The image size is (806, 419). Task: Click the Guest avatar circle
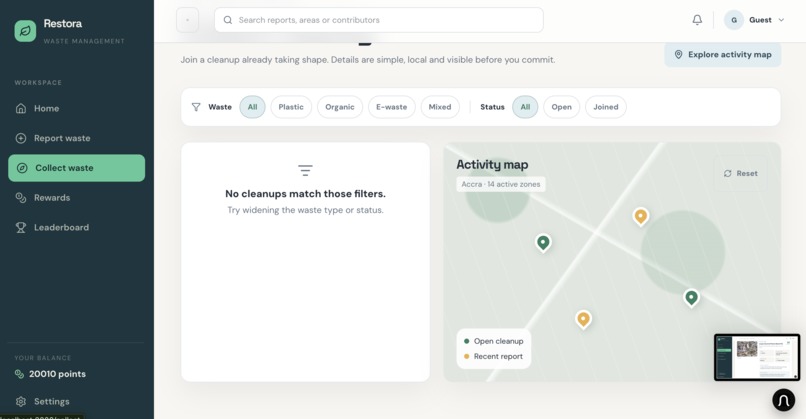click(x=734, y=20)
